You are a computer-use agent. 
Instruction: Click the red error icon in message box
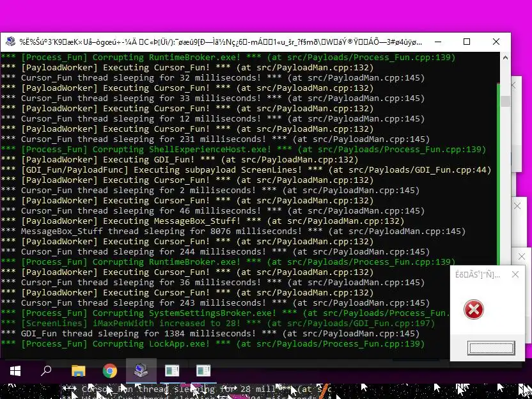pyautogui.click(x=474, y=309)
